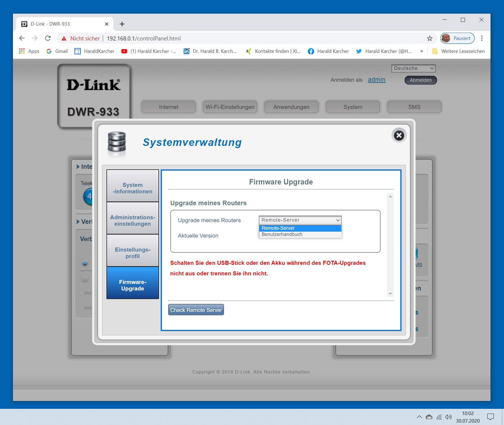Select the Firmware-Upgrade tab

(133, 283)
